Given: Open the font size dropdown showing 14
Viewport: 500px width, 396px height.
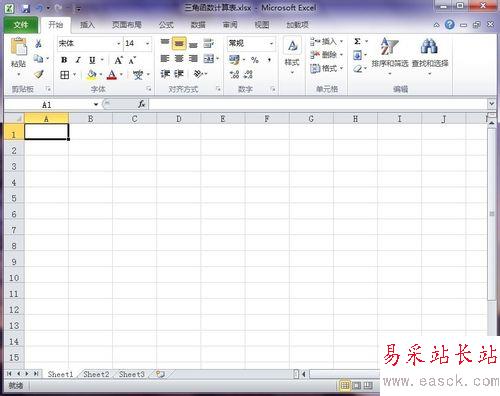Looking at the screenshot, I should click(x=147, y=43).
